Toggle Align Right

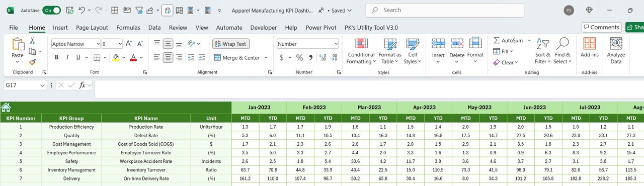tap(180, 58)
